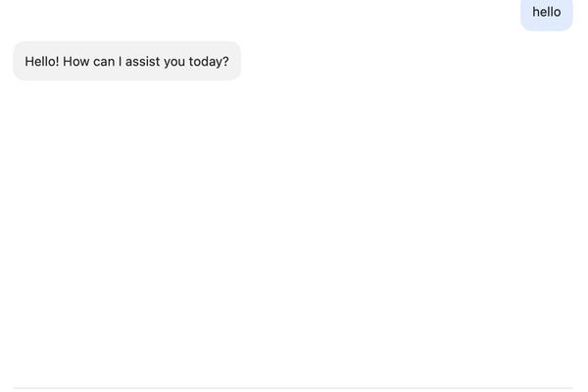Click the question mark ending the reply
This screenshot has height=392, width=588.
click(225, 62)
